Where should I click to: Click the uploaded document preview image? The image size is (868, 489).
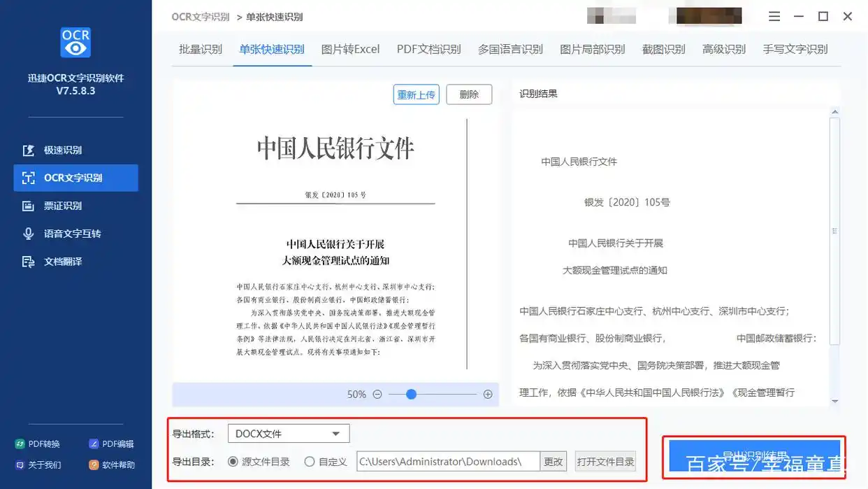click(x=336, y=244)
